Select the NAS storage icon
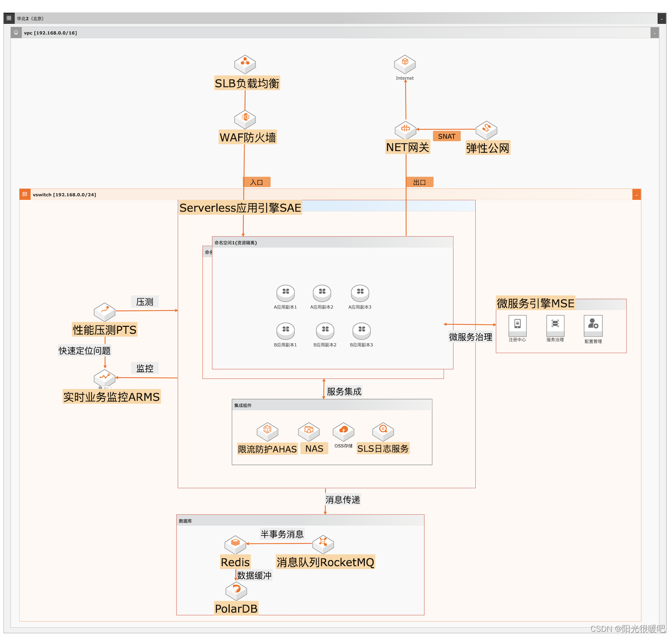 point(309,432)
